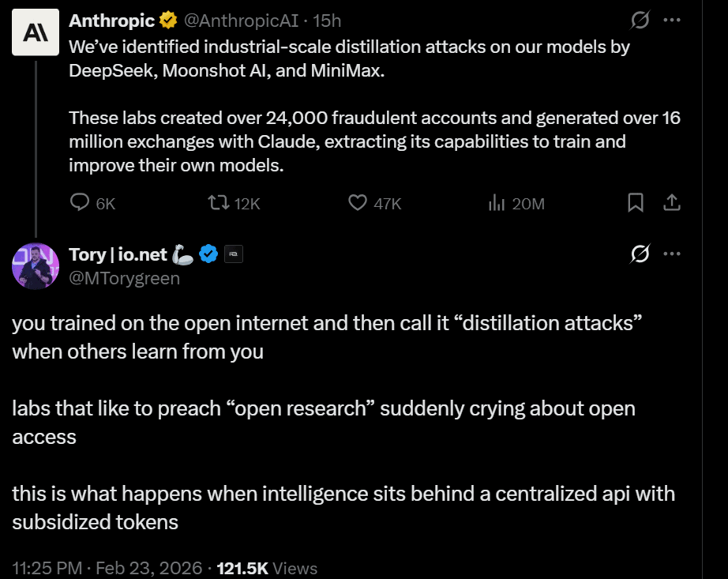Click the 15h timestamp on Anthropic's tweet
728x579 pixels.
click(x=328, y=20)
